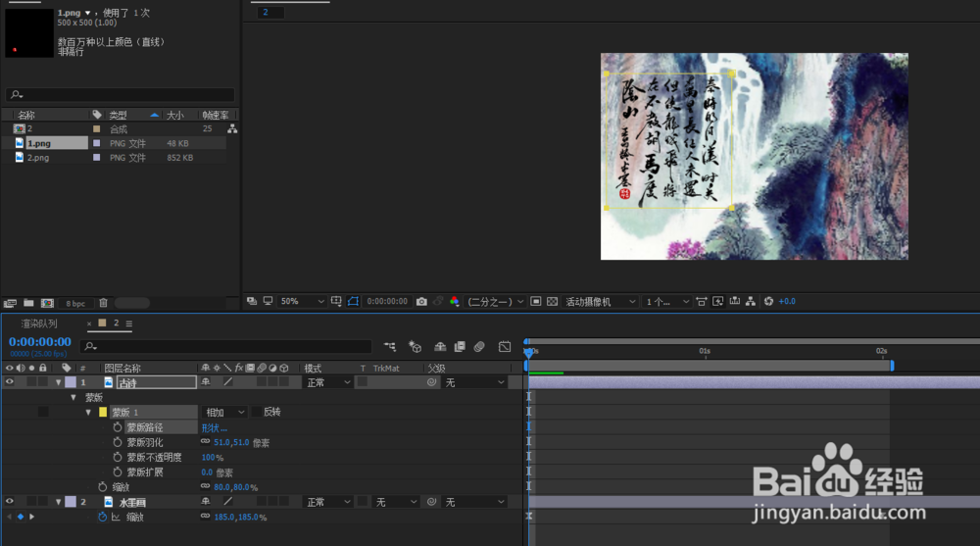Toggle the 蒙版不透明度 stopwatch

tap(118, 457)
